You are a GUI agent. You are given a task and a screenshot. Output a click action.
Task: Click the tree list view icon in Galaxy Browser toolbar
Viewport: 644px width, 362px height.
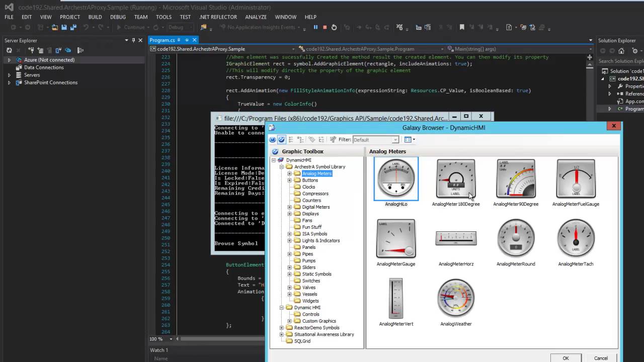coord(300,140)
